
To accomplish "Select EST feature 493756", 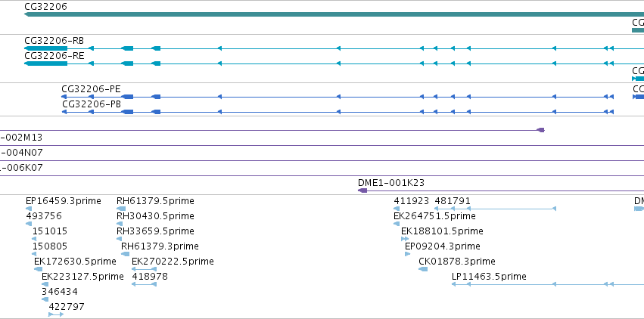I will pos(44,216).
